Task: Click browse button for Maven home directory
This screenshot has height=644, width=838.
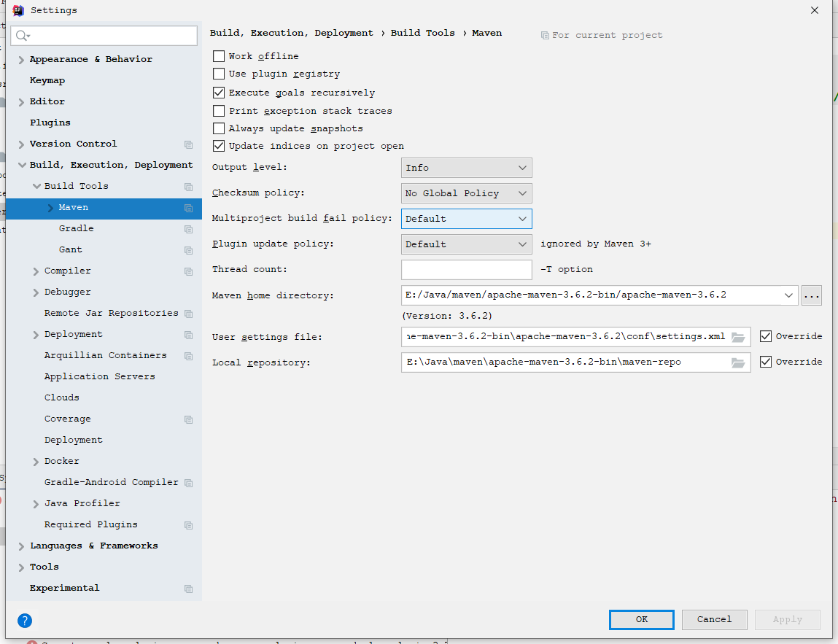Action: pos(811,295)
